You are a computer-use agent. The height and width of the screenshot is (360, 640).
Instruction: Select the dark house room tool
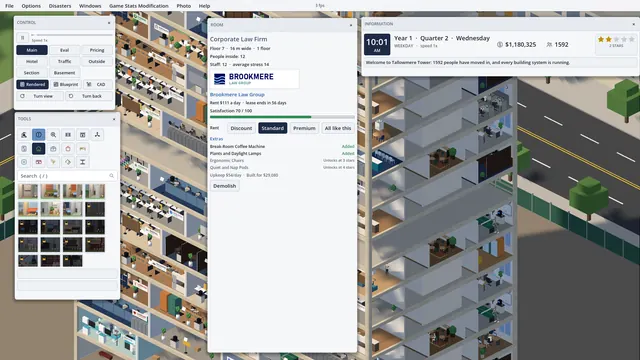point(39,149)
